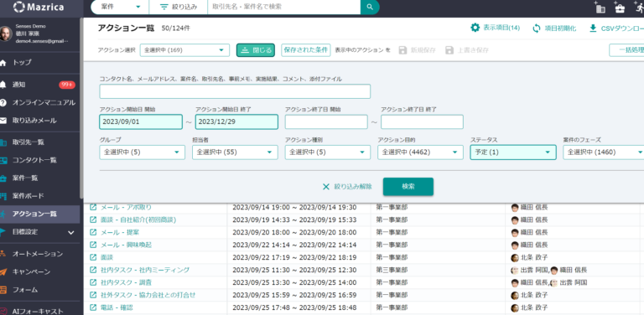Focus the keyword filter text field

click(235, 91)
